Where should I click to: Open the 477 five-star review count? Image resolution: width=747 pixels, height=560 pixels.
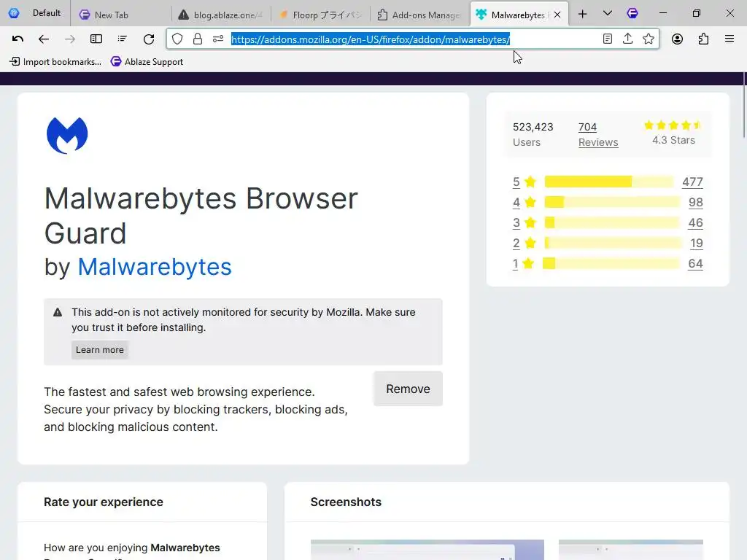click(x=692, y=182)
